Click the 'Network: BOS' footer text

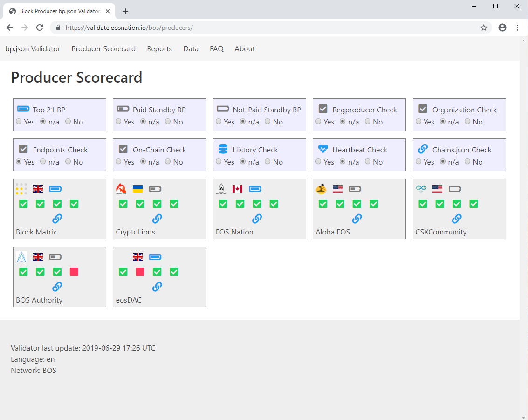point(34,371)
